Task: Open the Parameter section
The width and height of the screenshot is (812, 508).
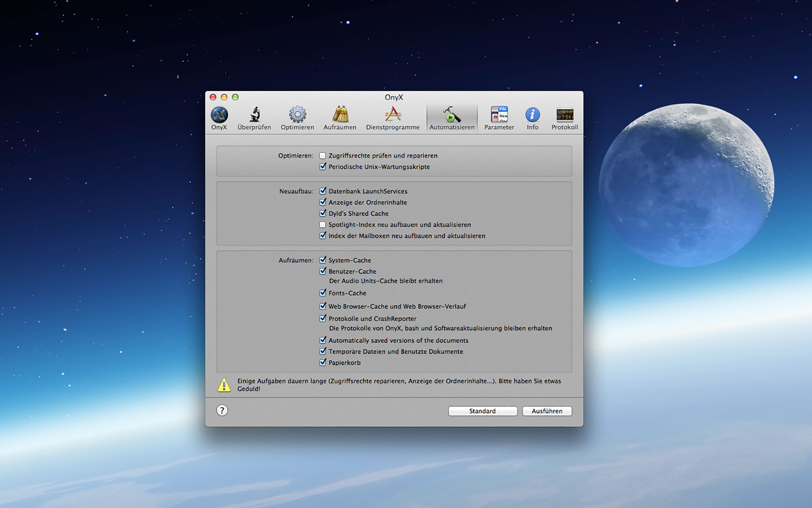Action: pos(499,118)
